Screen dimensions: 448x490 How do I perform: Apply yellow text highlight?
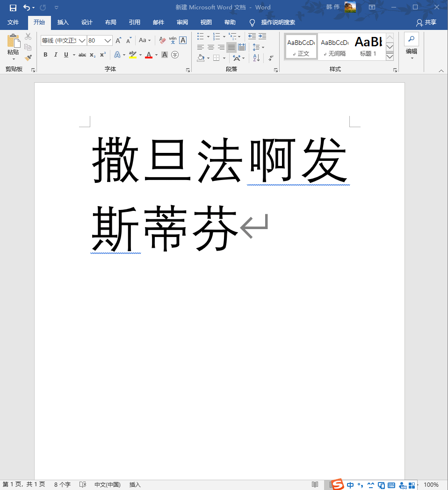pyautogui.click(x=132, y=55)
